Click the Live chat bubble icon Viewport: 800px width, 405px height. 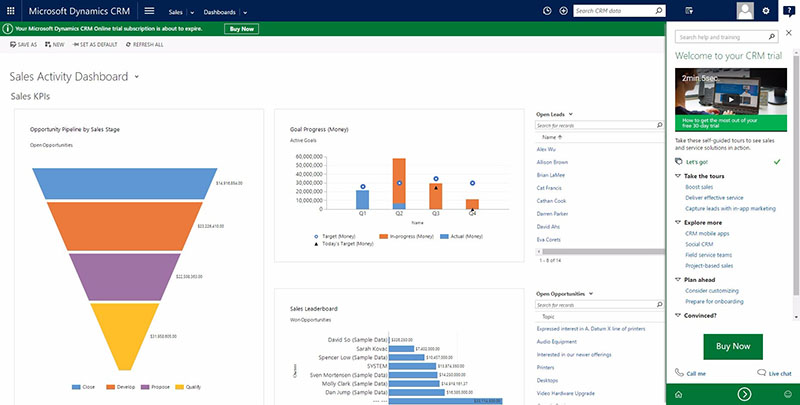click(x=762, y=373)
